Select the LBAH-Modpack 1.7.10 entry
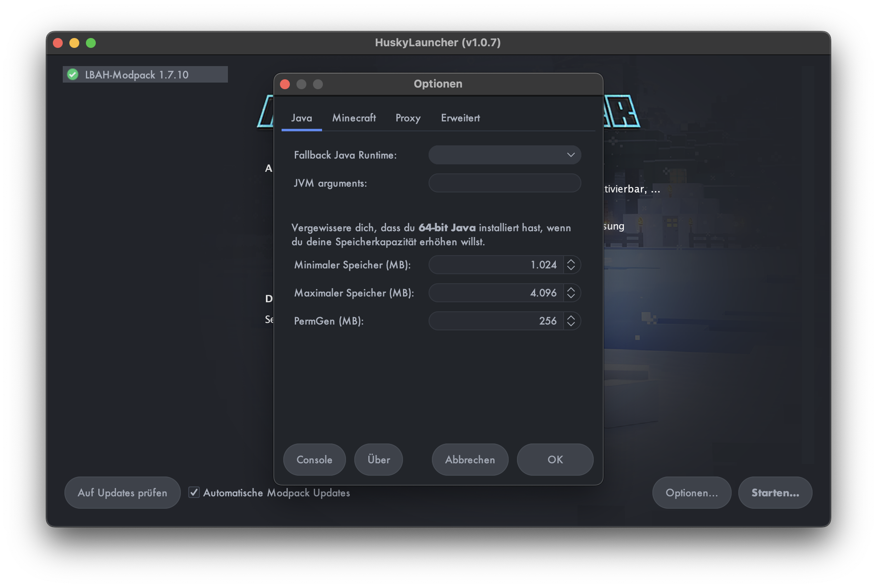877x588 pixels. pyautogui.click(x=145, y=74)
